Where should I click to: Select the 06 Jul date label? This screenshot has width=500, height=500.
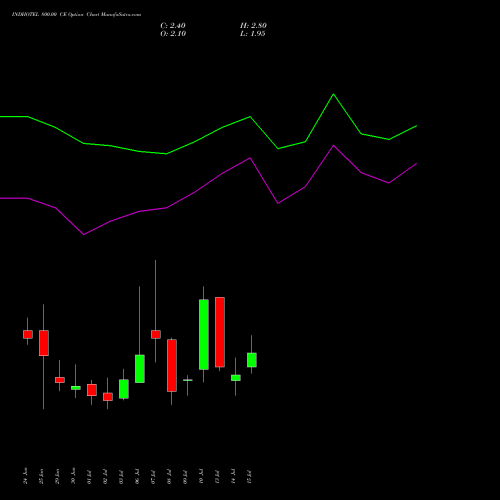pos(138,476)
